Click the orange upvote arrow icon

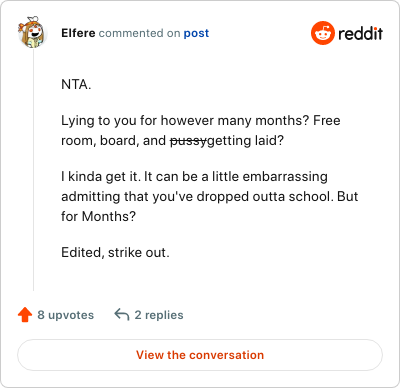pyautogui.click(x=25, y=315)
